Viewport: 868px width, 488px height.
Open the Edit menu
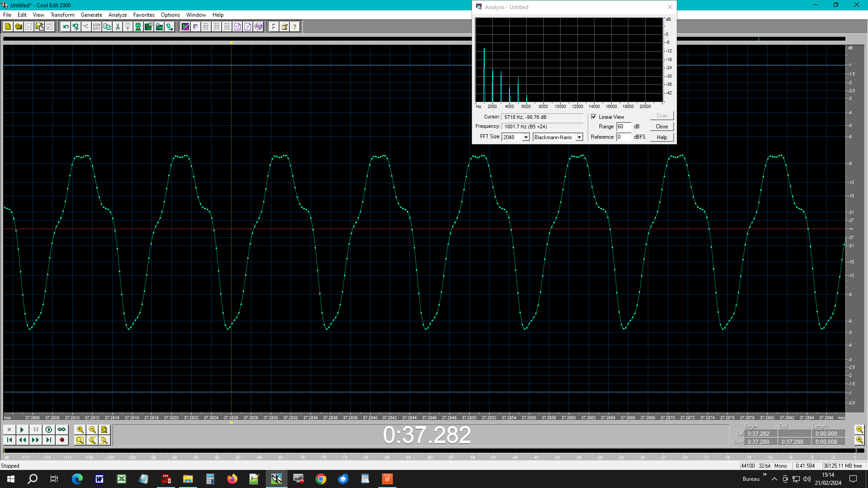[x=22, y=15]
